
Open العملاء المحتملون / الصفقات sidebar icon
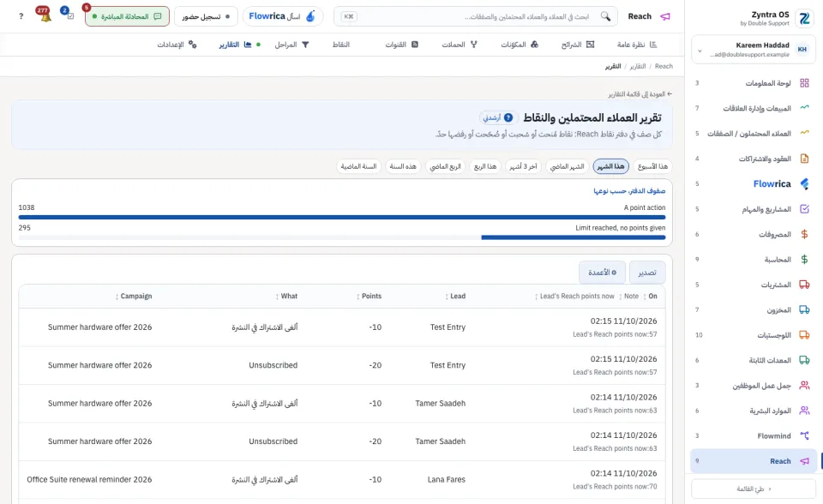pyautogui.click(x=804, y=134)
